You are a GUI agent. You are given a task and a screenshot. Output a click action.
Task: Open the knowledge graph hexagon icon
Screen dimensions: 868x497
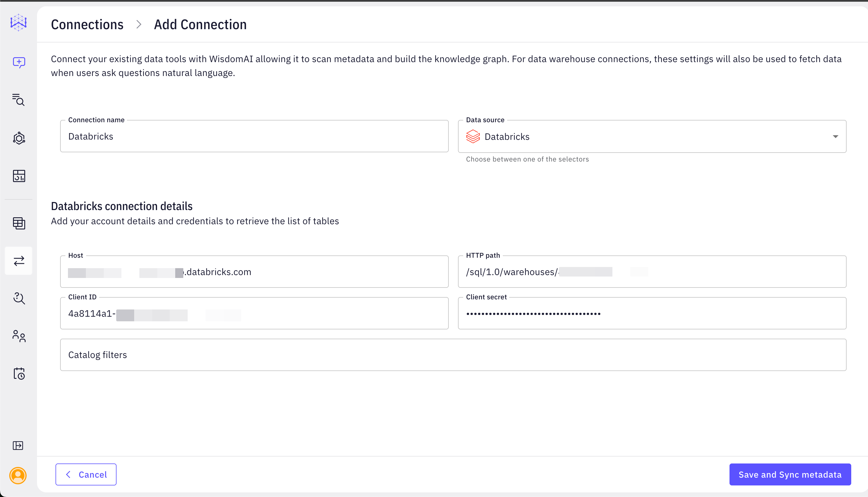19,138
